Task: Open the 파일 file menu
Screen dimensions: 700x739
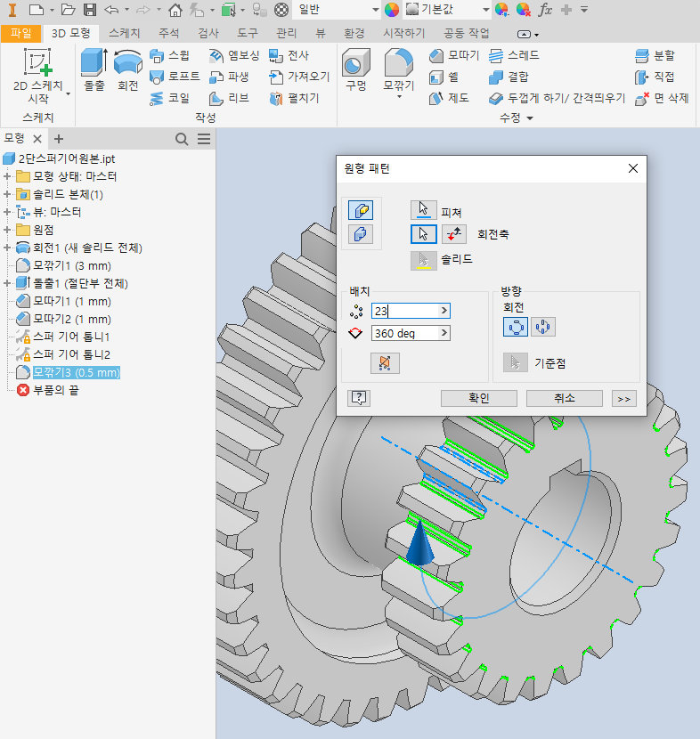Action: (x=21, y=33)
